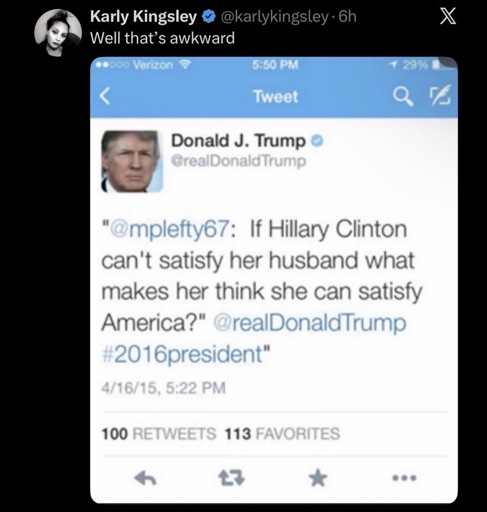487x512 pixels.
Task: Tap the compose tweet icon
Action: tap(440, 95)
